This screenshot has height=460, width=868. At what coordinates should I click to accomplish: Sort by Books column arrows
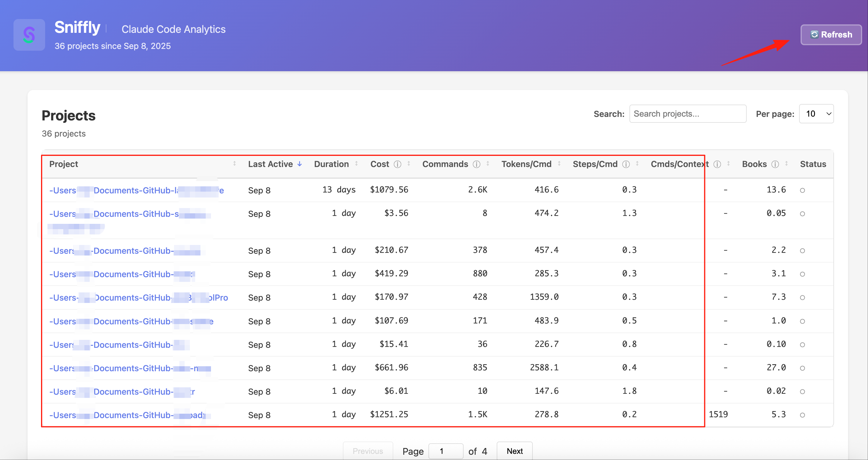(787, 164)
